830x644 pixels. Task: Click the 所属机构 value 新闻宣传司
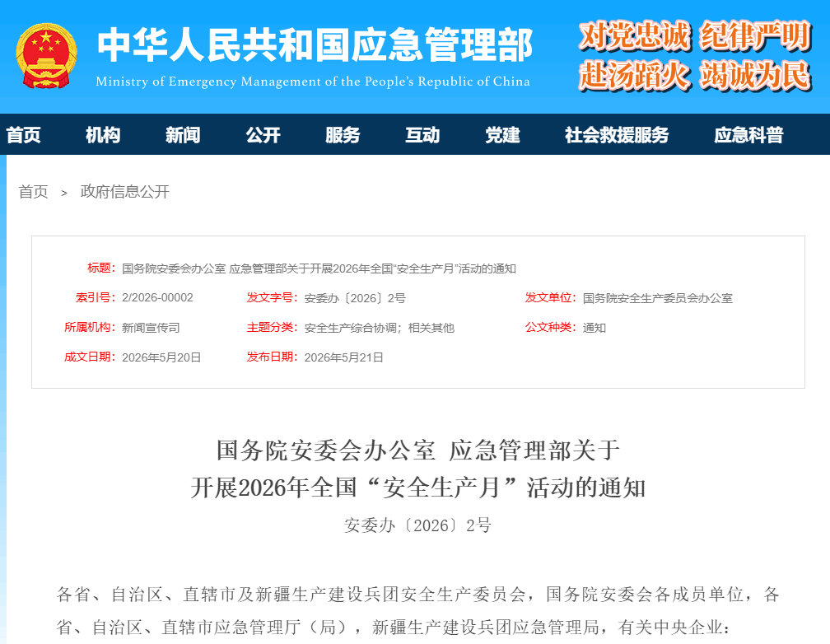[151, 328]
